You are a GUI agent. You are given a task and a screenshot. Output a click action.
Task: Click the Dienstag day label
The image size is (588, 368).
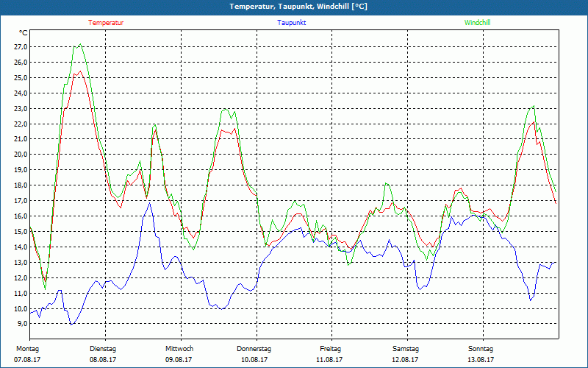tap(103, 349)
